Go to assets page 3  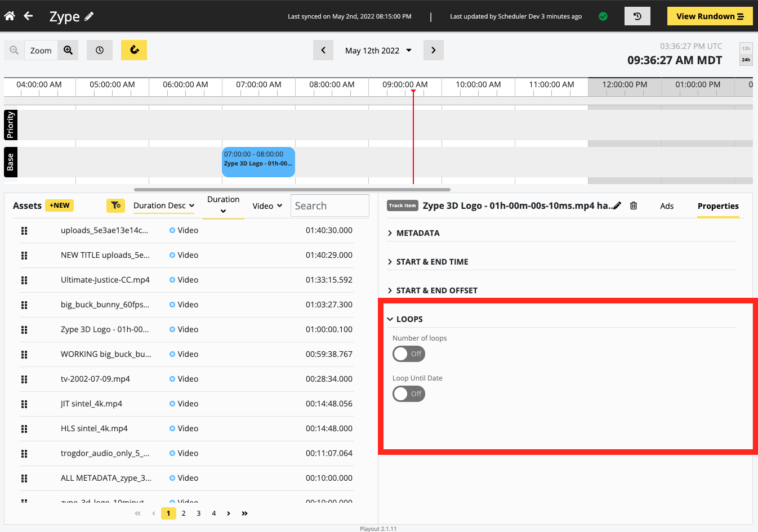[x=199, y=513]
